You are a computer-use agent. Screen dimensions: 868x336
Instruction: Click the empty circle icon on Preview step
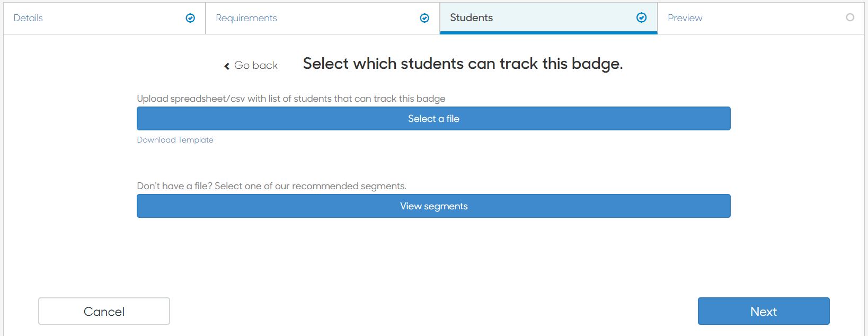[850, 17]
